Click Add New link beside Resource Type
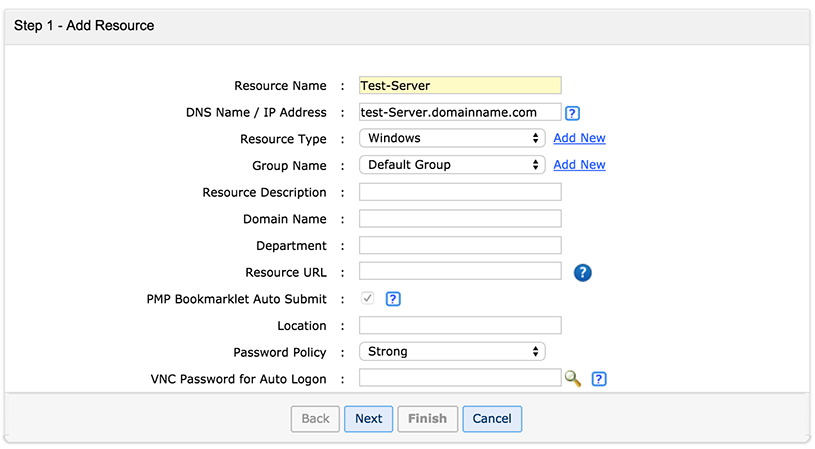The width and height of the screenshot is (815, 449). pyautogui.click(x=579, y=138)
